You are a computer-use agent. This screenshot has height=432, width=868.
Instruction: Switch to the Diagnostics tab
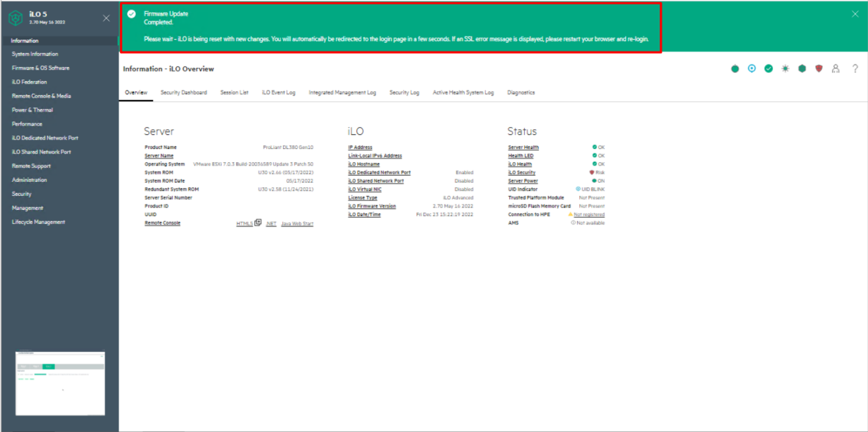(x=521, y=93)
